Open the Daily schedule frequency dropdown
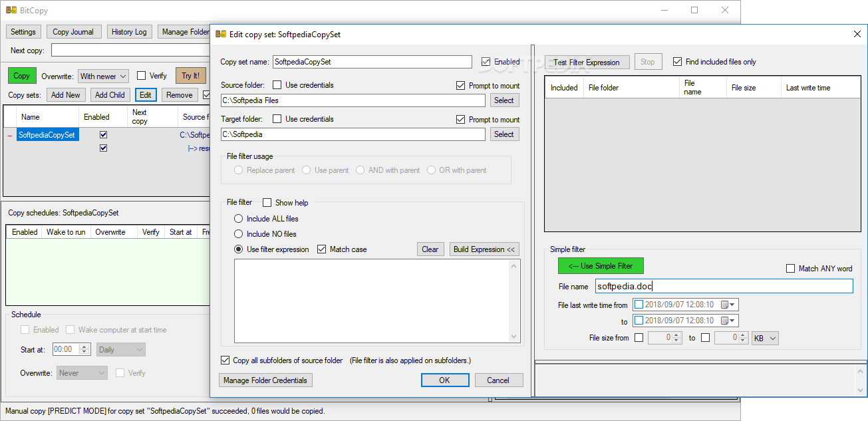The height and width of the screenshot is (421, 868). coord(121,349)
